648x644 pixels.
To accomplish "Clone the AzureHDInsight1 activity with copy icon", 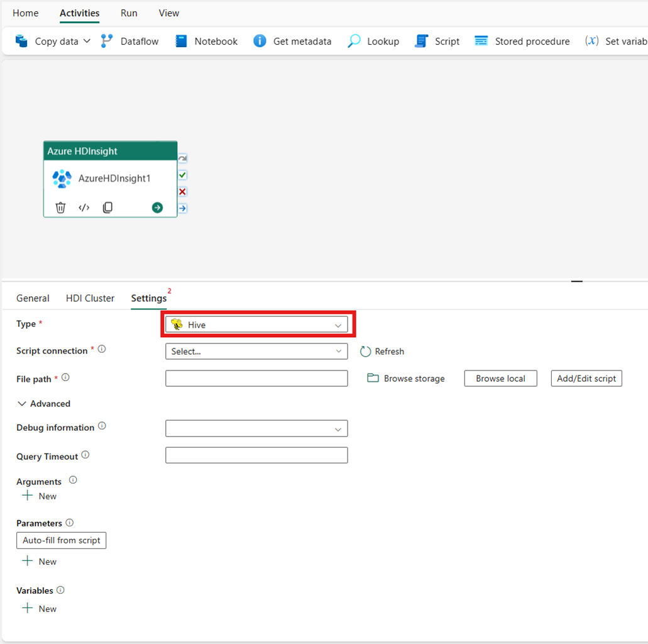I will pos(107,207).
